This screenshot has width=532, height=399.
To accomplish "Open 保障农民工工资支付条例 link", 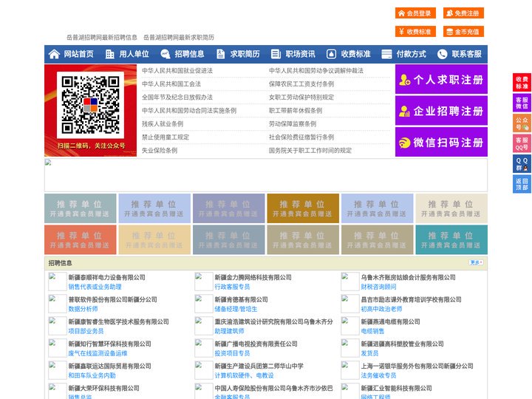I will (x=301, y=83).
